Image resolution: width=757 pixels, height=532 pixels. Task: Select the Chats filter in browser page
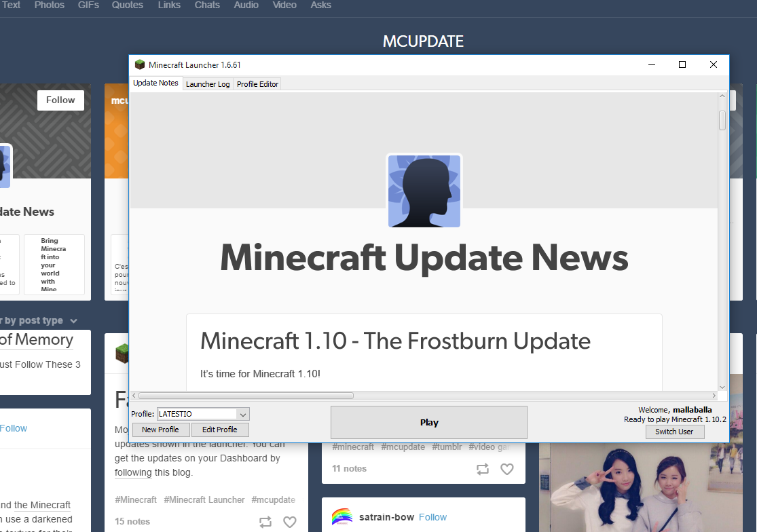(207, 5)
